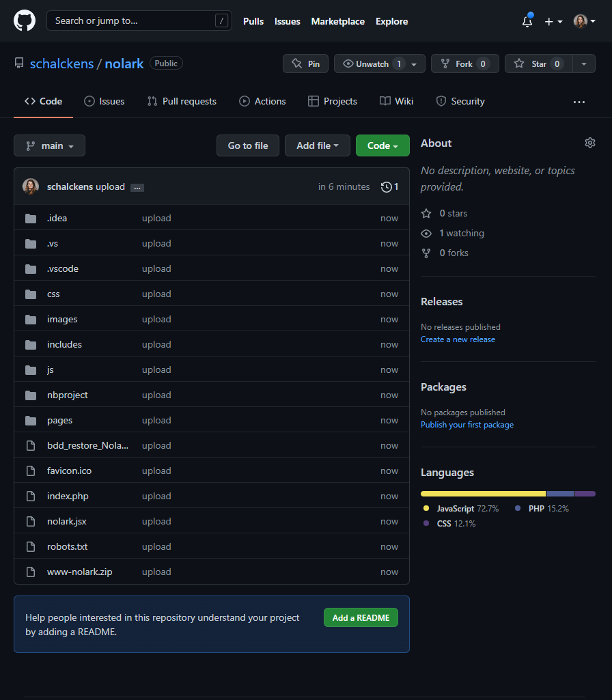Switch to Security tab
This screenshot has width=612, height=700.
(460, 101)
